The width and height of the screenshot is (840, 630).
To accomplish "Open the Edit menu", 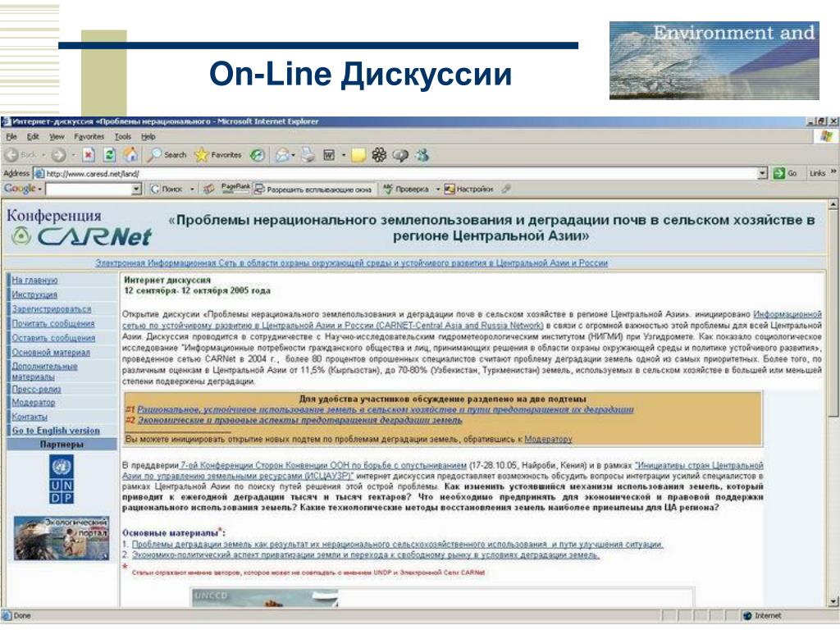I will tap(33, 137).
